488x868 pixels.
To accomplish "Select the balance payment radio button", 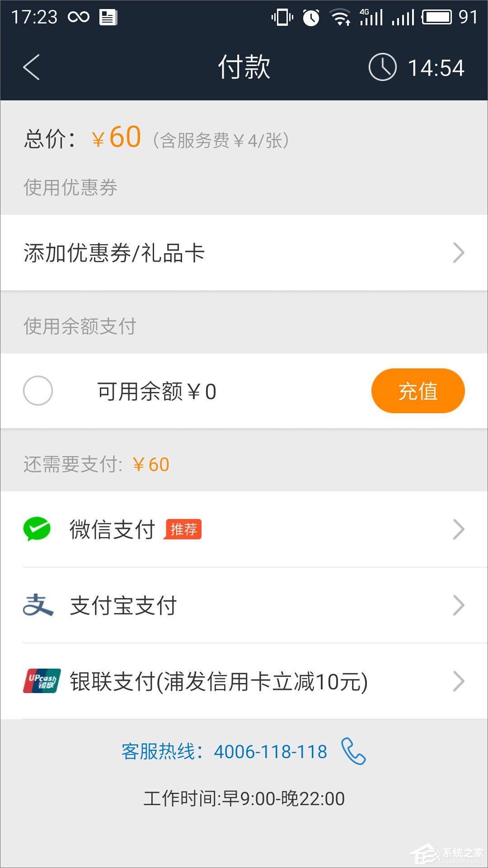I will (38, 391).
